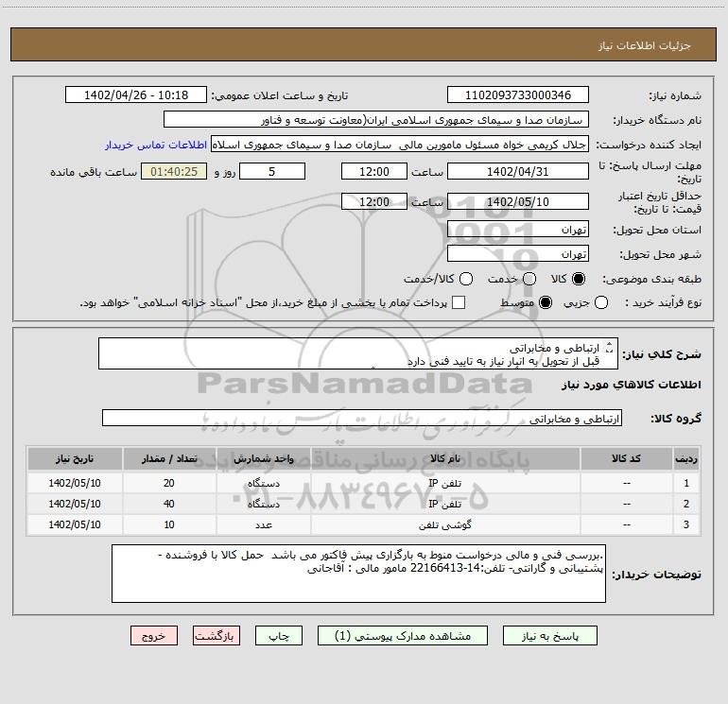Click the کد کالا column header
The width and height of the screenshot is (728, 704).
coord(626,458)
